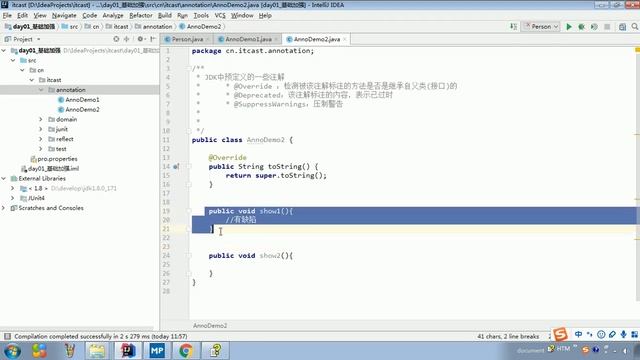Close the AnnoDemo1.java tab
This screenshot has height=360, width=640.
(x=276, y=39)
